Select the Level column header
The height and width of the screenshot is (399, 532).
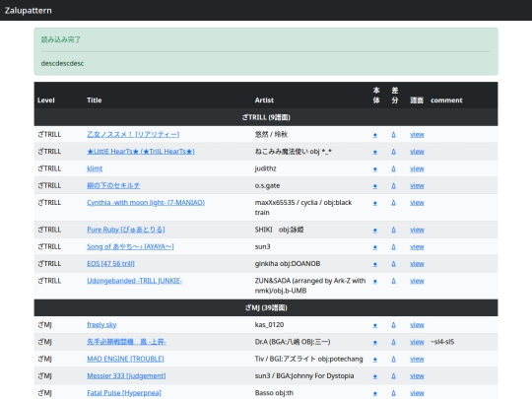pos(45,100)
